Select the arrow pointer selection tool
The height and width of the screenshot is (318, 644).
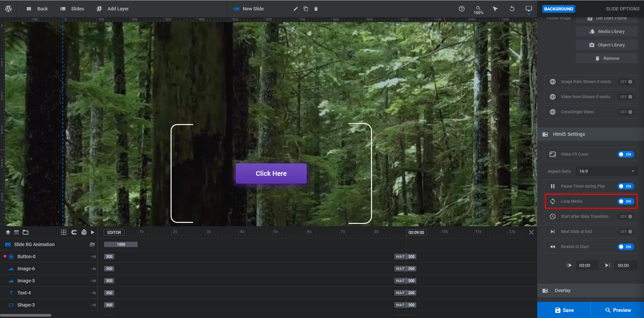(495, 9)
